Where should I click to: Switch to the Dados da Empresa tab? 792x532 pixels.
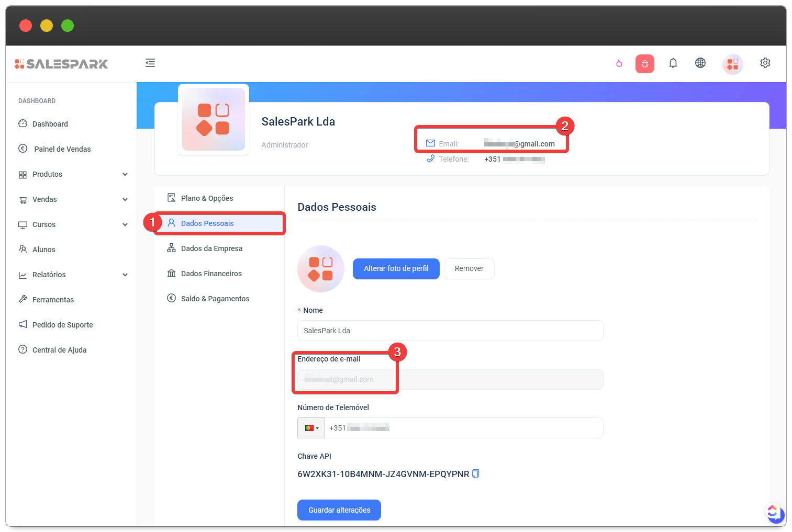[x=211, y=248]
